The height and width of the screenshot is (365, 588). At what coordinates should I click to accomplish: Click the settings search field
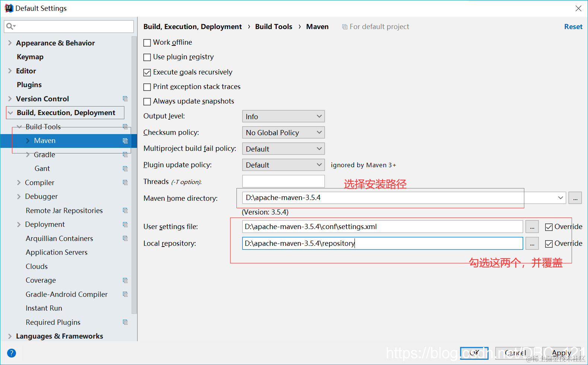[x=69, y=26]
